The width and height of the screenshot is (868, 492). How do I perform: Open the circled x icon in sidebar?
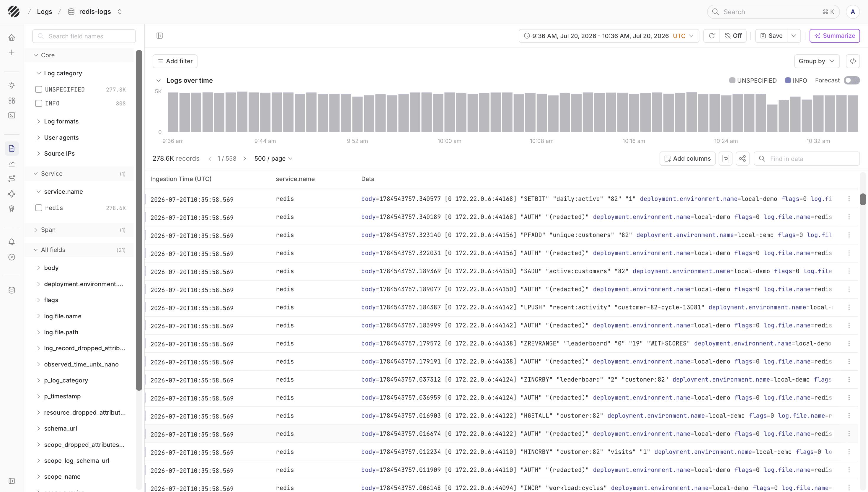coord(12,258)
